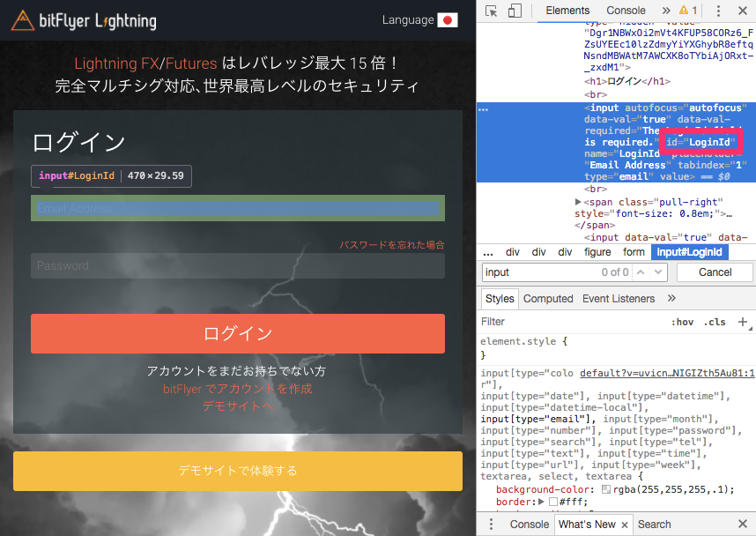Expand the border shorthand property
756x536 pixels.
[x=541, y=502]
